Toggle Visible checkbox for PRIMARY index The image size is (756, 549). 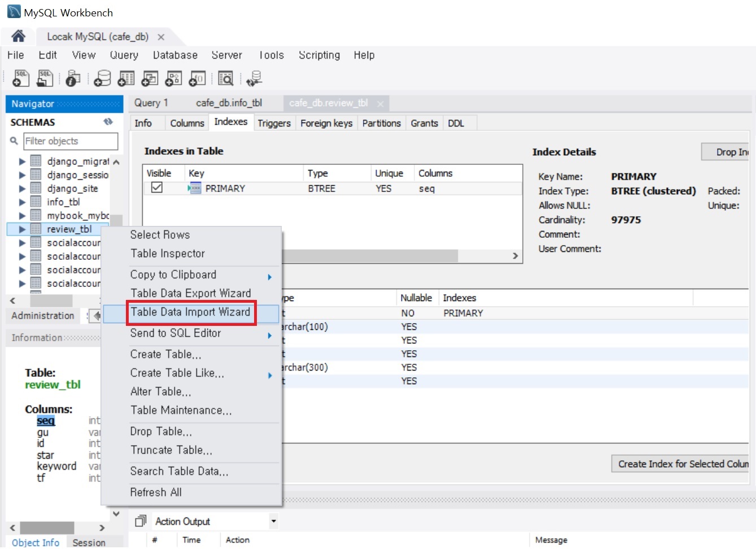tap(157, 188)
